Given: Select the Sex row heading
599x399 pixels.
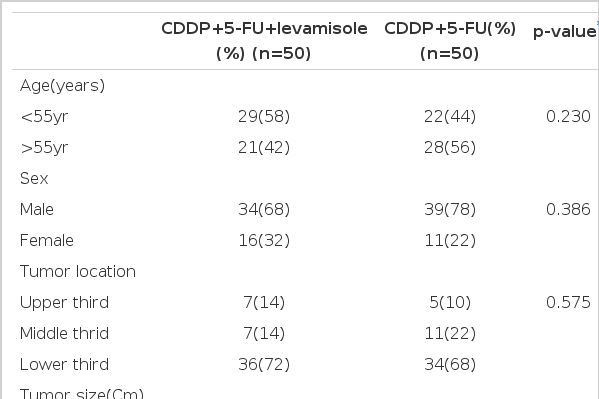Looking at the screenshot, I should tap(34, 178).
